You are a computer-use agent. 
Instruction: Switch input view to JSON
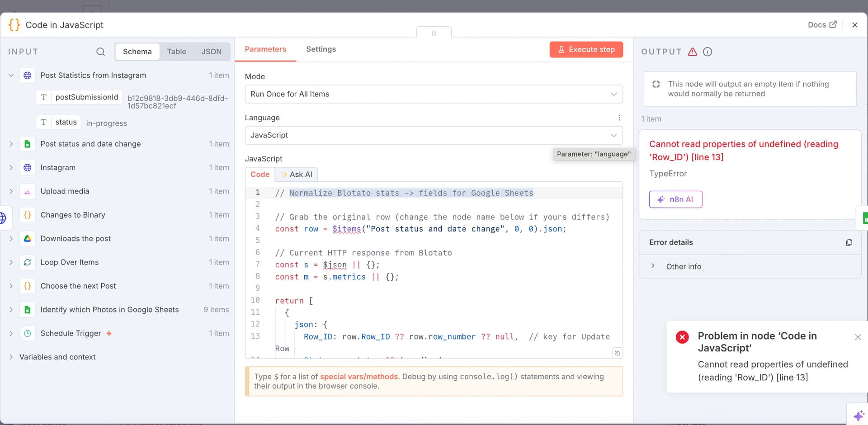pyautogui.click(x=212, y=52)
